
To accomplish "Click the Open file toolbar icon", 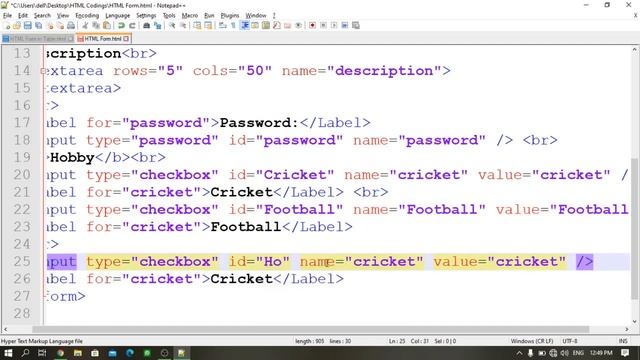I will click(x=17, y=25).
